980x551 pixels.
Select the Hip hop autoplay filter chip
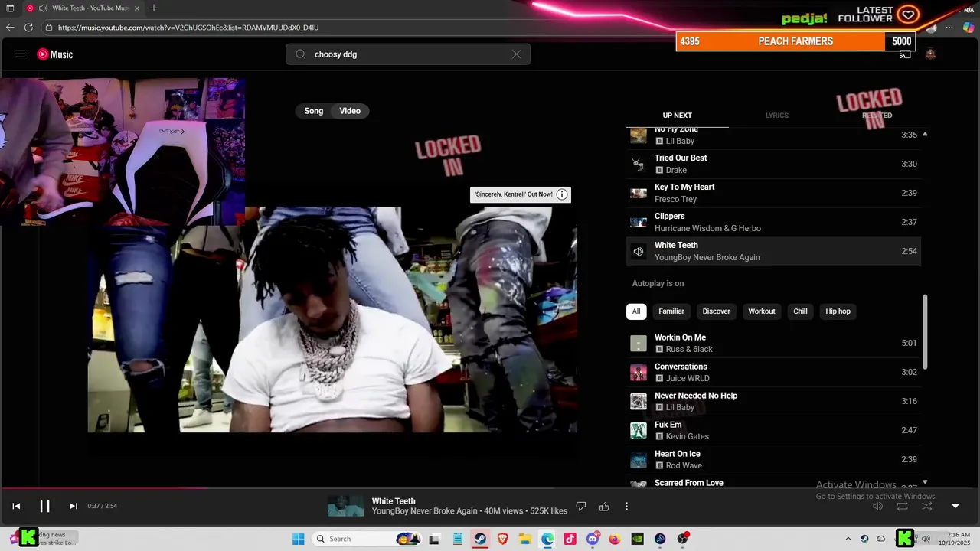click(838, 311)
